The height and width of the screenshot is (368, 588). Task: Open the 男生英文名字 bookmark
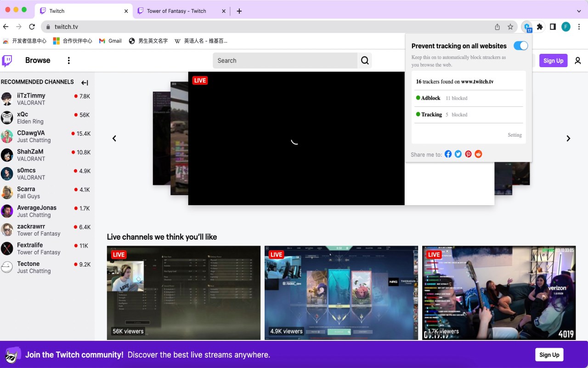(148, 41)
